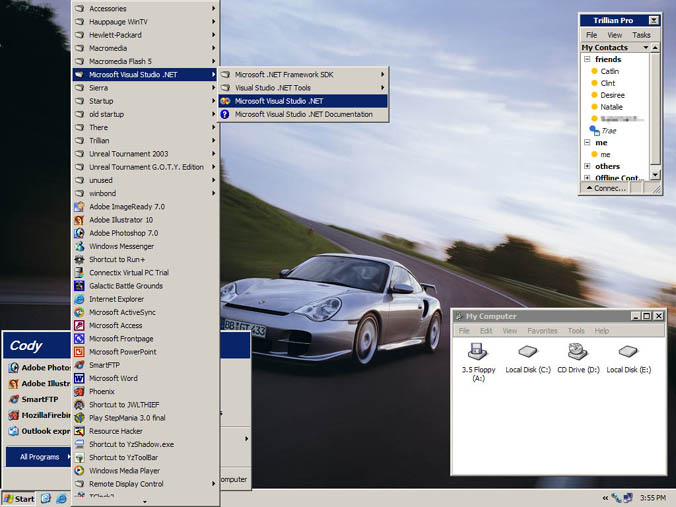Start Windows Media Player from the menu
The height and width of the screenshot is (507, 676).
pos(123,470)
